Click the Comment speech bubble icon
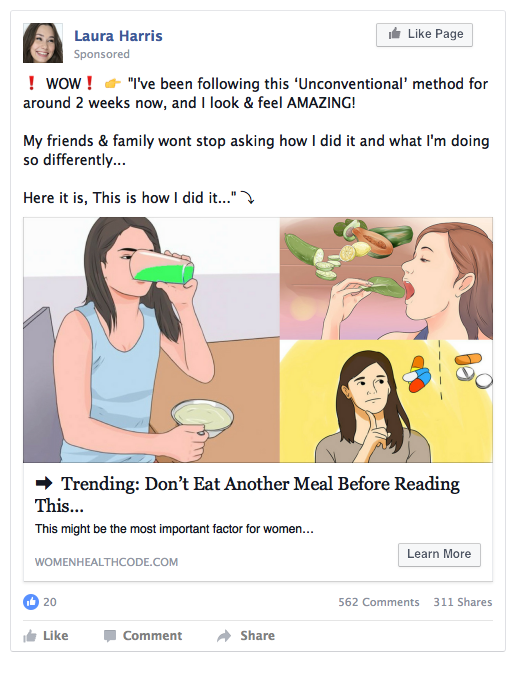 [110, 636]
